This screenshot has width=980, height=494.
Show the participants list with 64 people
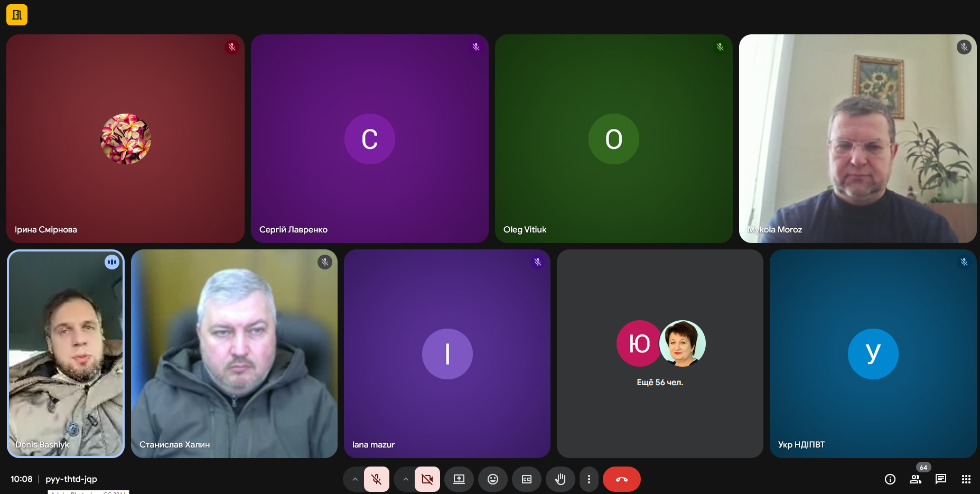point(916,479)
